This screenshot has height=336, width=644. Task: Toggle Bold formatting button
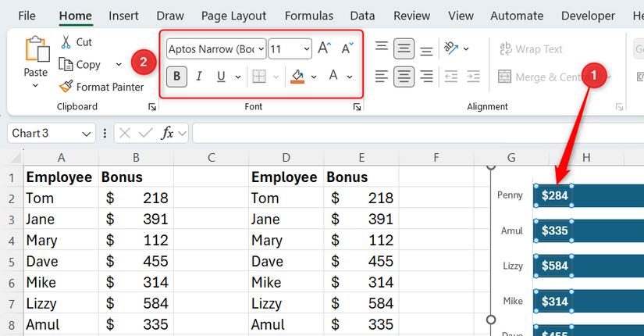click(176, 77)
